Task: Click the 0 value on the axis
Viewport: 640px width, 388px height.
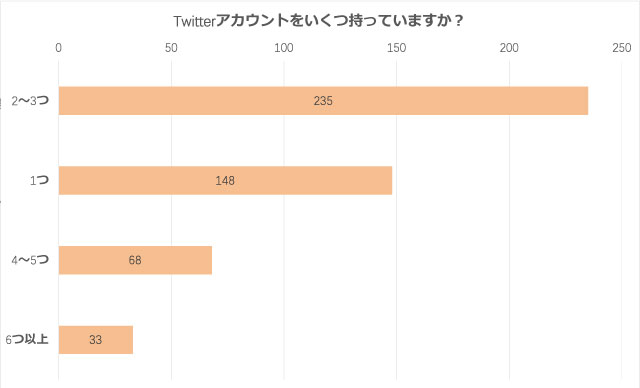Action: click(x=58, y=48)
